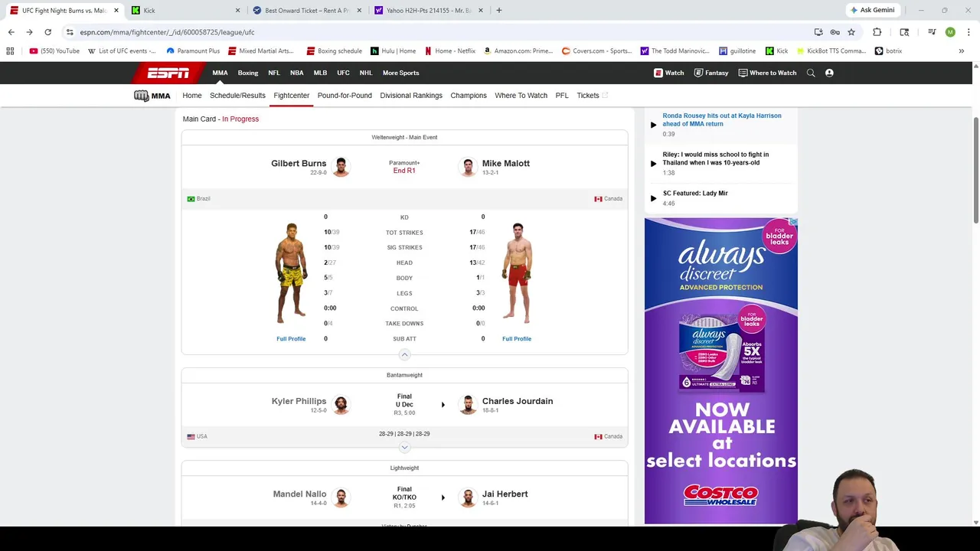Open Hulu Home bookmark
Image resolution: width=980 pixels, height=551 pixels.
coord(394,51)
